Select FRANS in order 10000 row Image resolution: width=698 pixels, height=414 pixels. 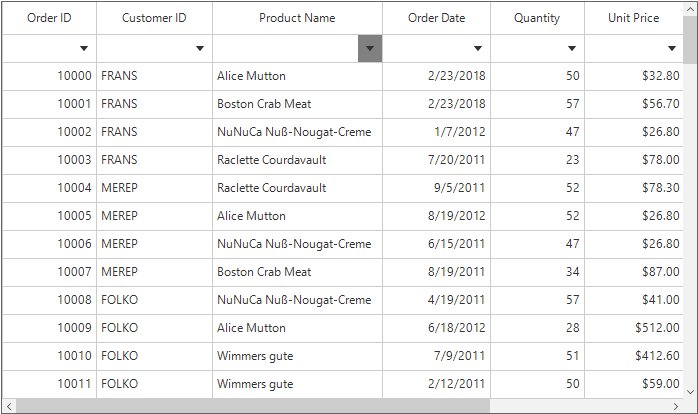(154, 77)
